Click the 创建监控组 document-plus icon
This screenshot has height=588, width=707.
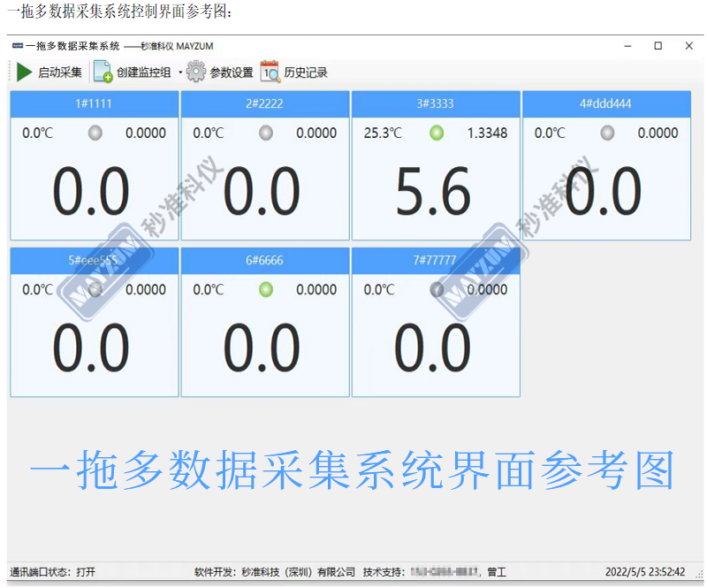pos(103,73)
